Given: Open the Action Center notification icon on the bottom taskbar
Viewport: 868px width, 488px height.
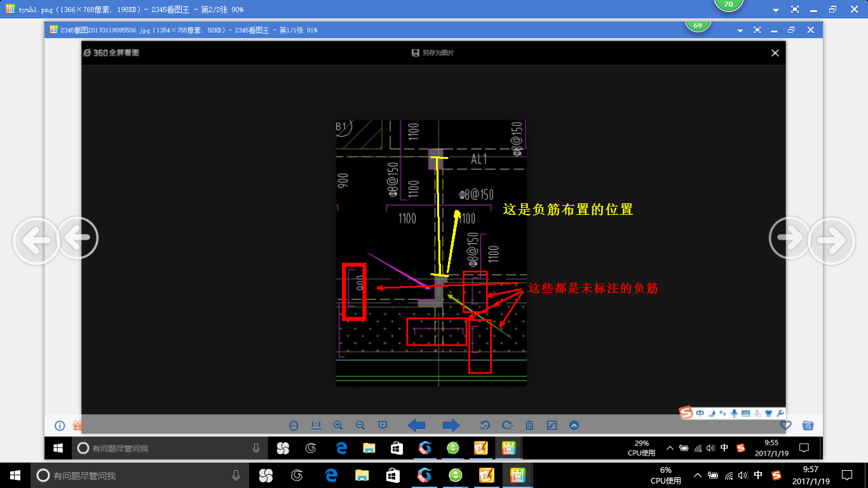Looking at the screenshot, I should tap(846, 475).
